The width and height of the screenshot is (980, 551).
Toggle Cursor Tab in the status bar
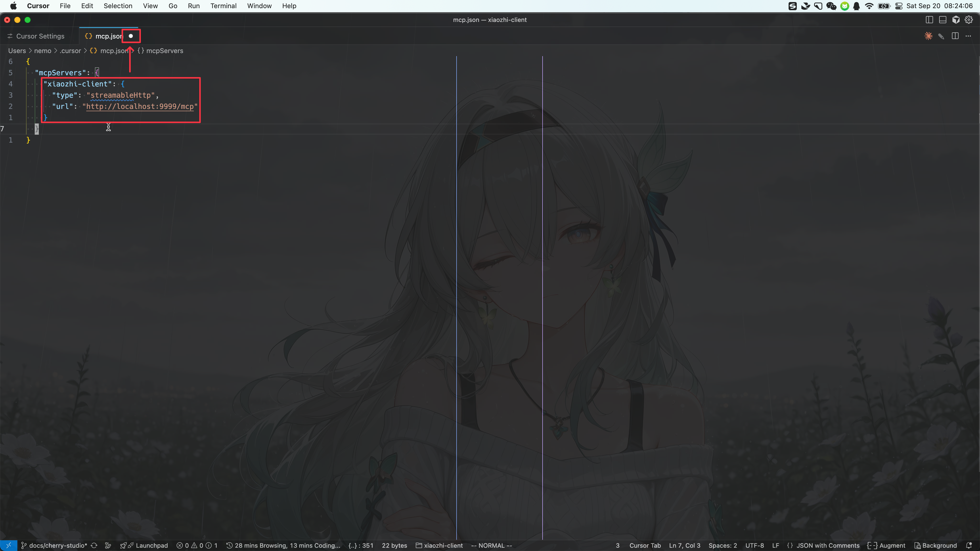coord(645,545)
